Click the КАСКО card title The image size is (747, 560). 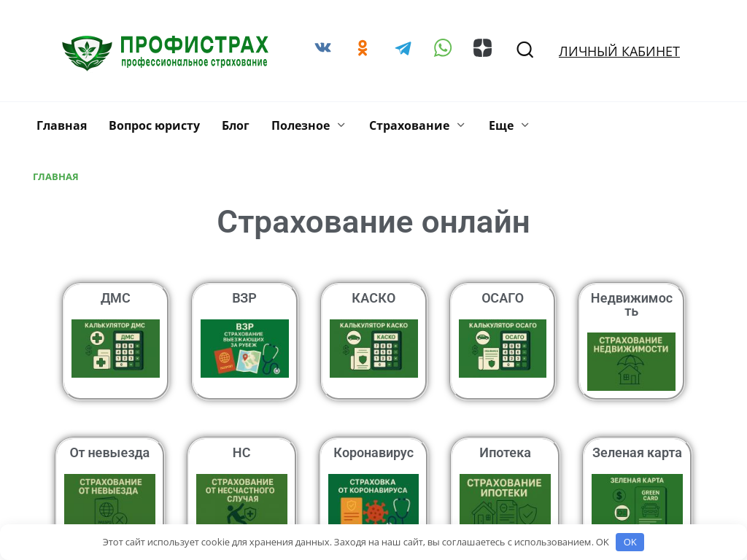373,298
